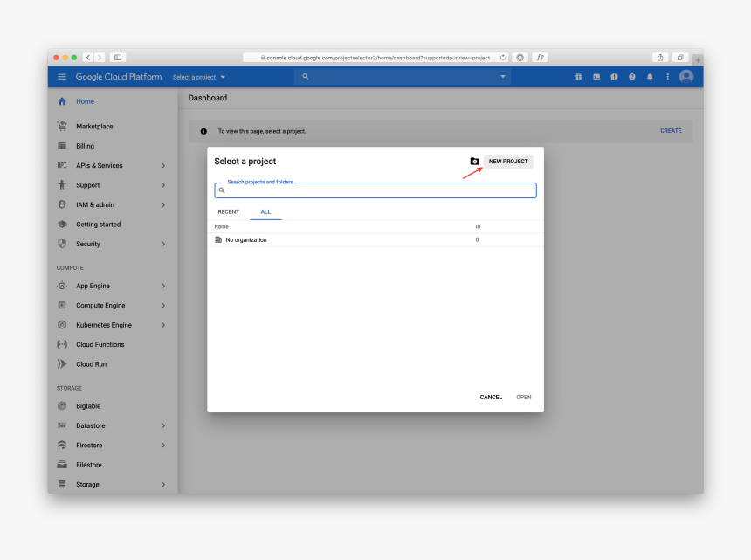
Task: Expand the IAM & admin submenu arrow
Action: point(163,205)
